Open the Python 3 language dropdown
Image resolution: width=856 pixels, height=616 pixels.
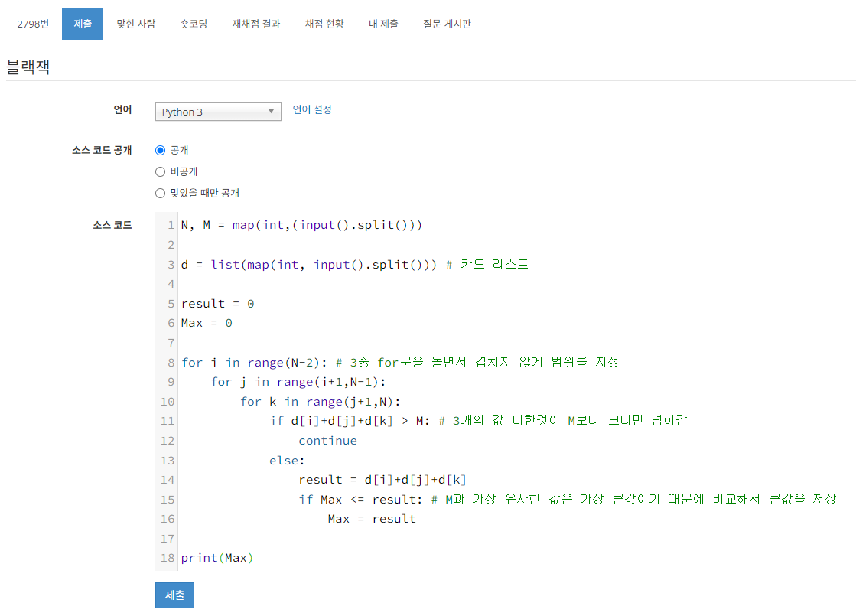click(x=218, y=112)
